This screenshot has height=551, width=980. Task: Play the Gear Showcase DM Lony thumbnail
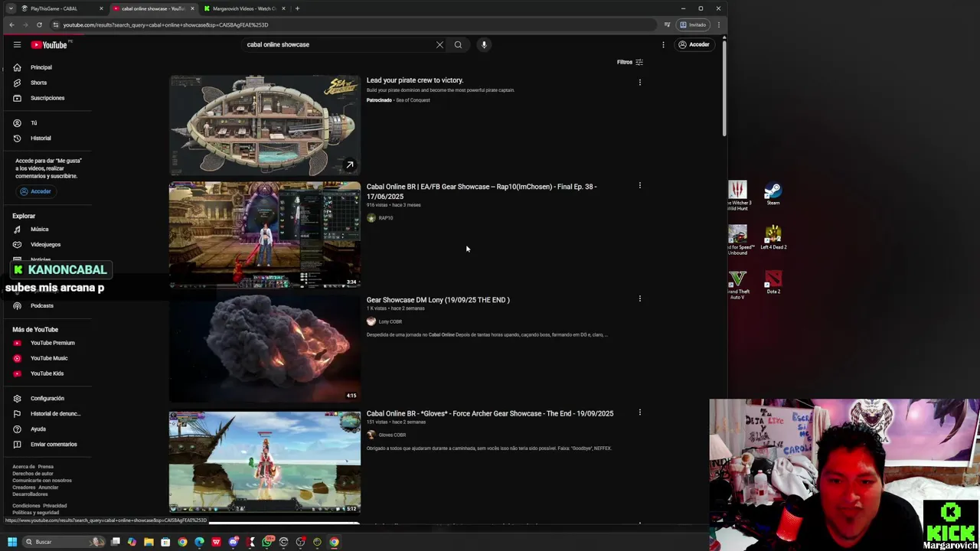(265, 348)
